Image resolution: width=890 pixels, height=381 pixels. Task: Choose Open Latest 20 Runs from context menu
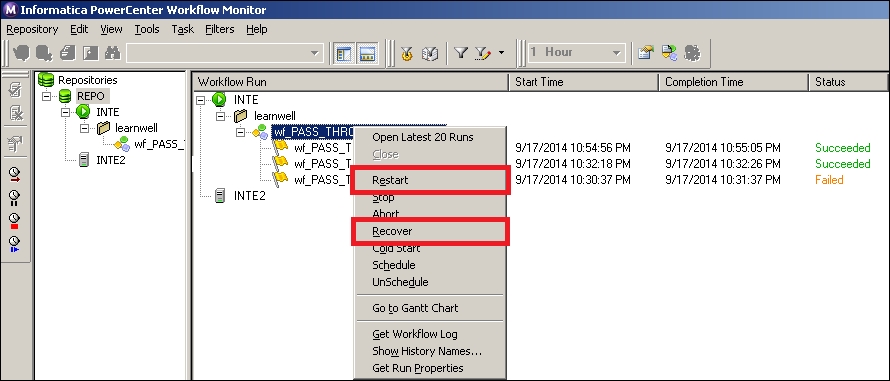tap(430, 137)
